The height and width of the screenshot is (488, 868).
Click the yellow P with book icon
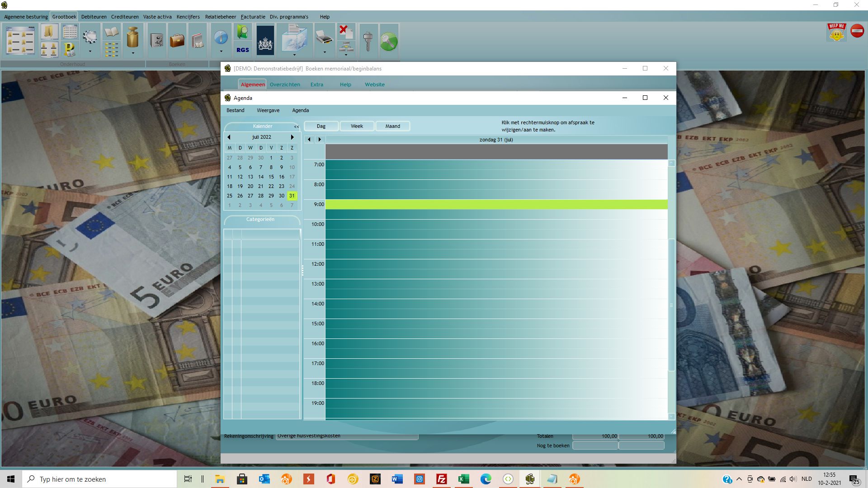(x=69, y=49)
